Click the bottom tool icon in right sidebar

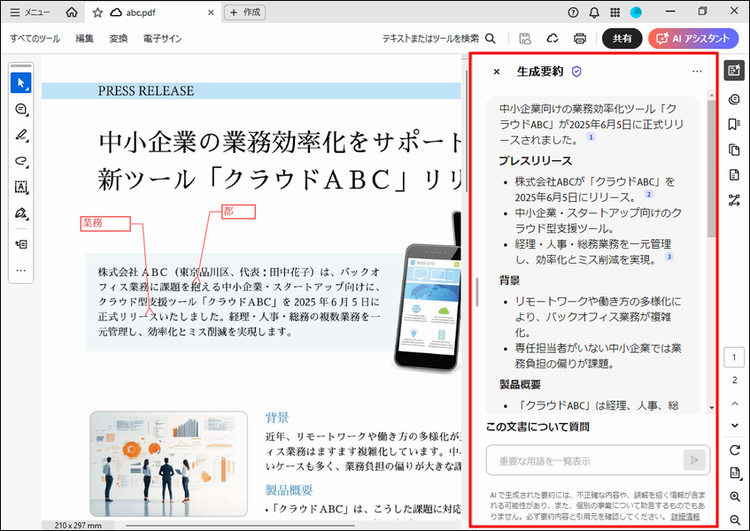click(x=734, y=200)
